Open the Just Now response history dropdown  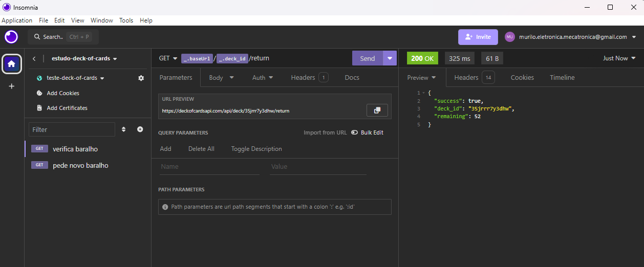[619, 58]
